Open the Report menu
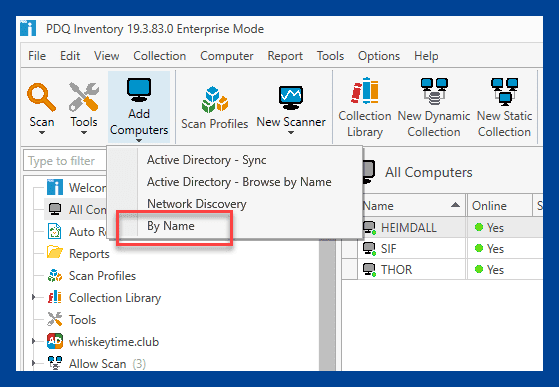559x387 pixels. tap(285, 56)
